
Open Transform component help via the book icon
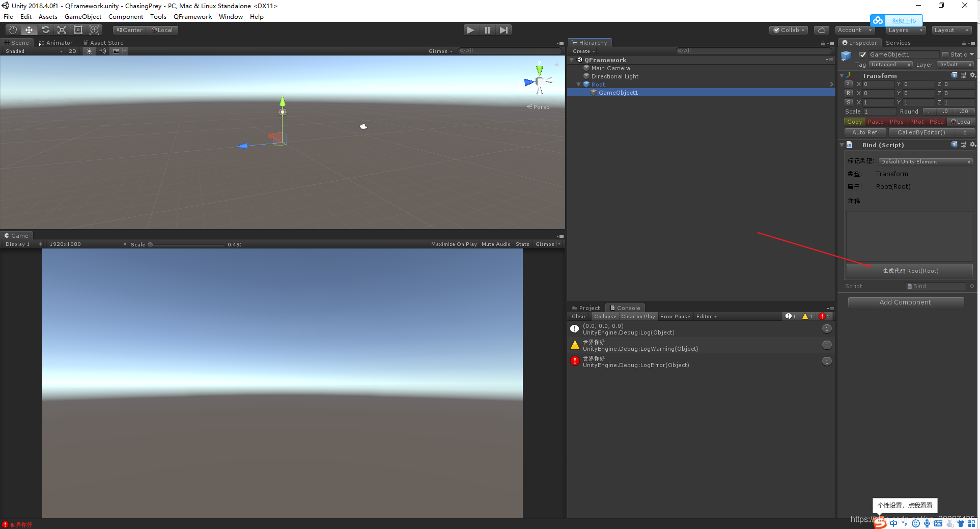[x=955, y=75]
